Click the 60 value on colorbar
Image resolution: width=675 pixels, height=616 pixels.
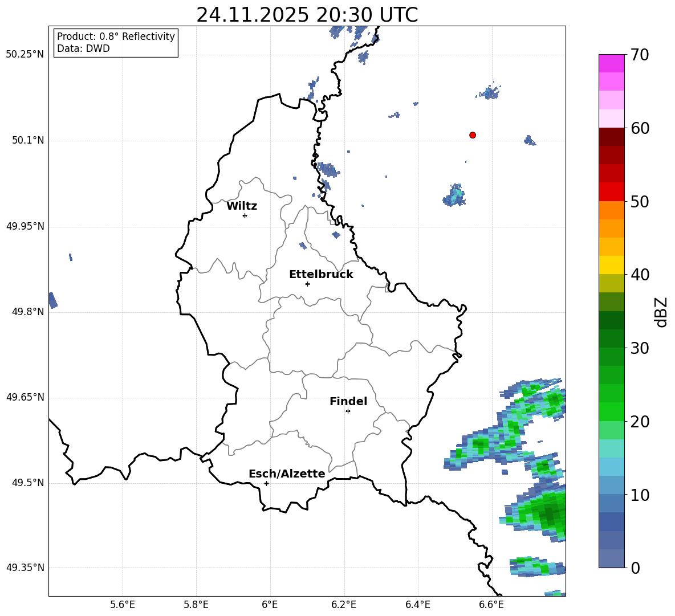(640, 128)
